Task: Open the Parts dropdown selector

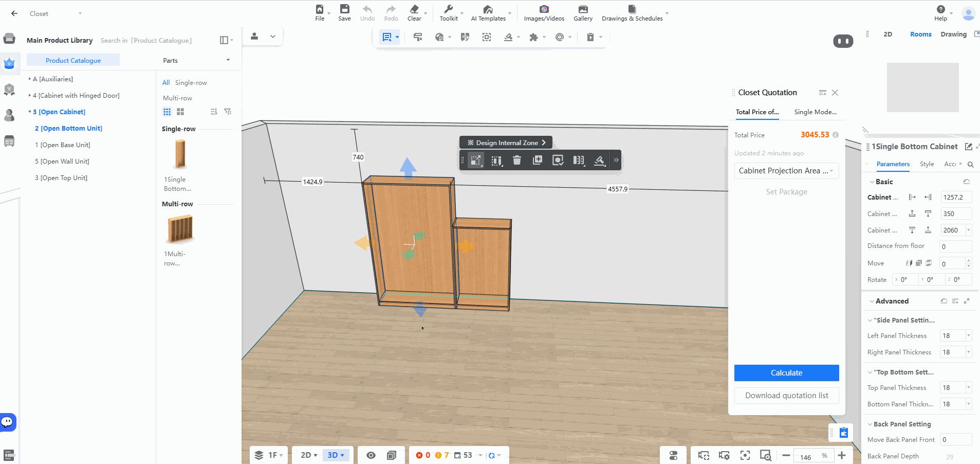Action: 196,60
